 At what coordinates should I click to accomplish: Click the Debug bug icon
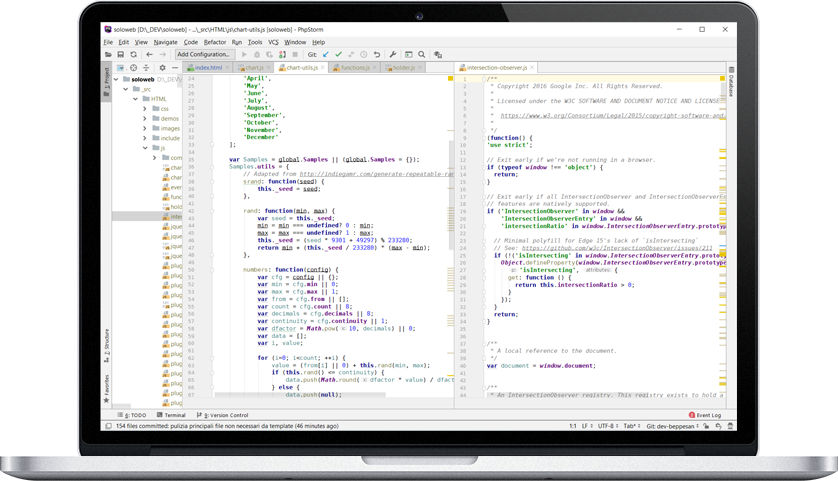click(x=257, y=55)
